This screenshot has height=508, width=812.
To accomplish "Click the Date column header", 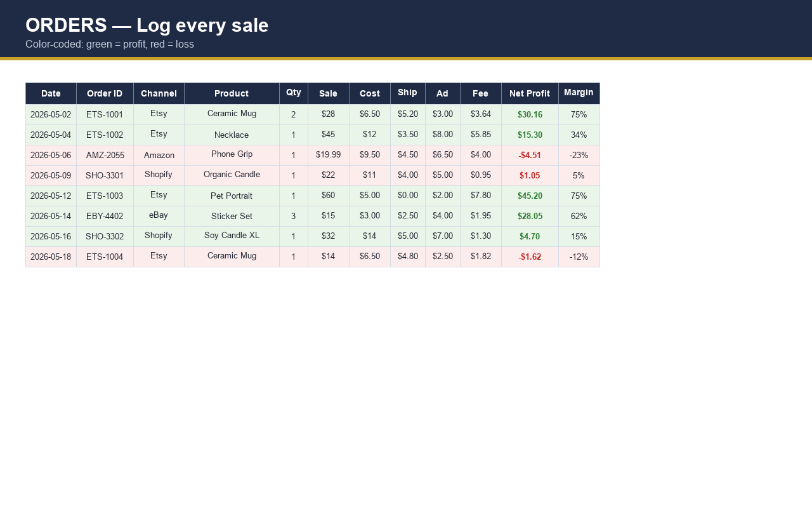I will 51,93.
